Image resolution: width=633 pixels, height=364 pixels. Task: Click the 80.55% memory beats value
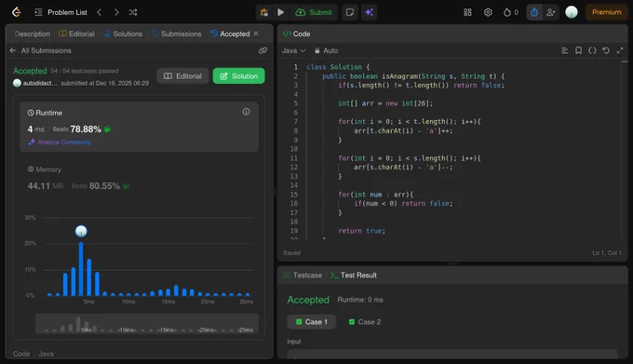[104, 186]
